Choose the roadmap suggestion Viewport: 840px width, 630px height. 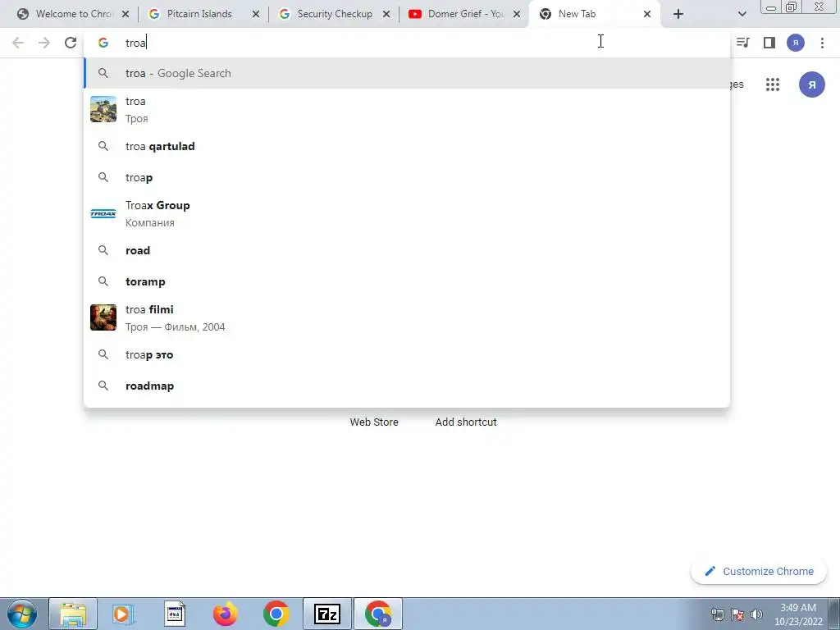click(x=407, y=386)
